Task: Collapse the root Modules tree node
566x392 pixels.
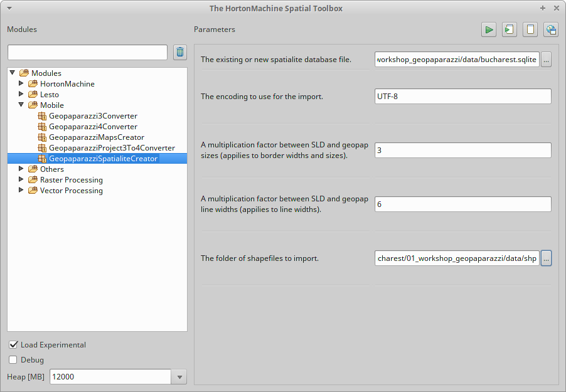Action: [13, 73]
